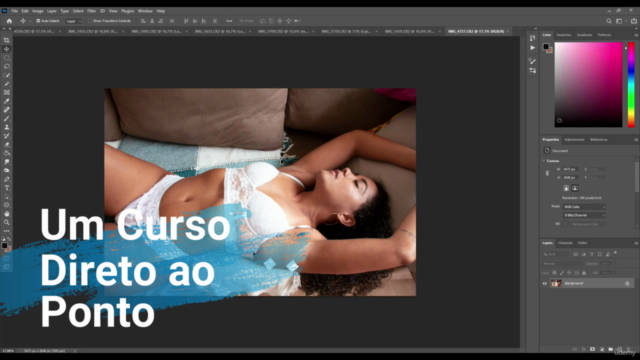Viewport: 640px width, 360px height.
Task: Select the Hand tool
Action: [7, 214]
